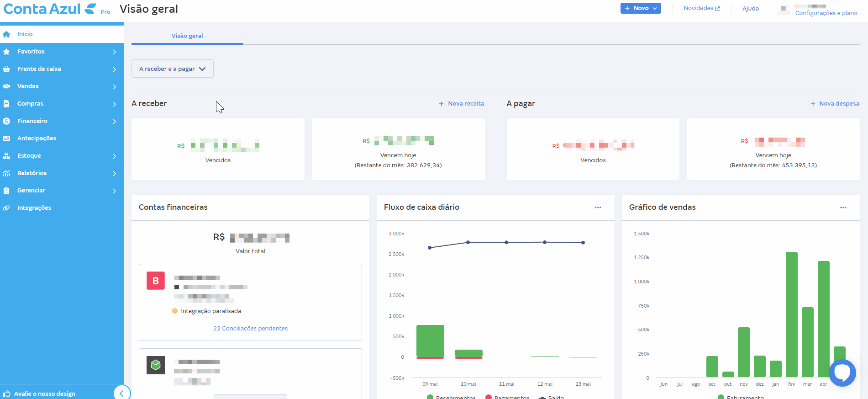
Task: Click the external link icon beside Novidades
Action: (717, 9)
